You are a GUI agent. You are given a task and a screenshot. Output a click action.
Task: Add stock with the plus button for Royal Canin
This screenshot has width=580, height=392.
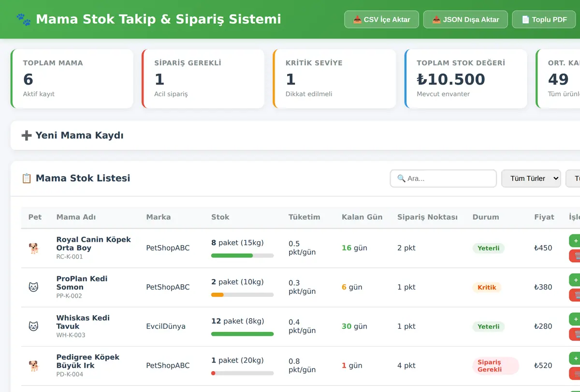[575, 240]
